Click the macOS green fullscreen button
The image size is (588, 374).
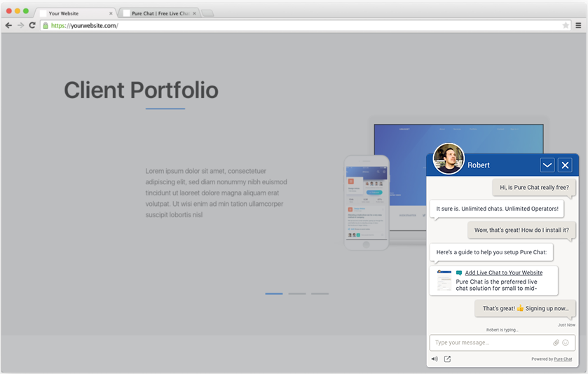point(26,11)
